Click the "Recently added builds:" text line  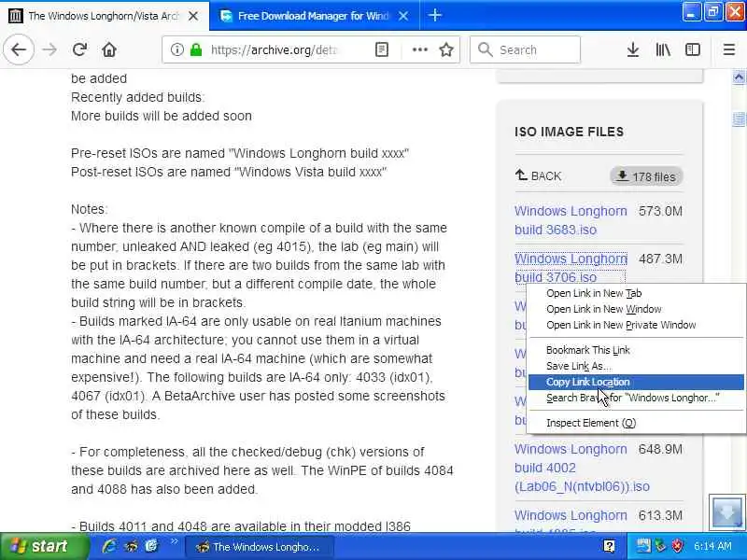tap(137, 97)
